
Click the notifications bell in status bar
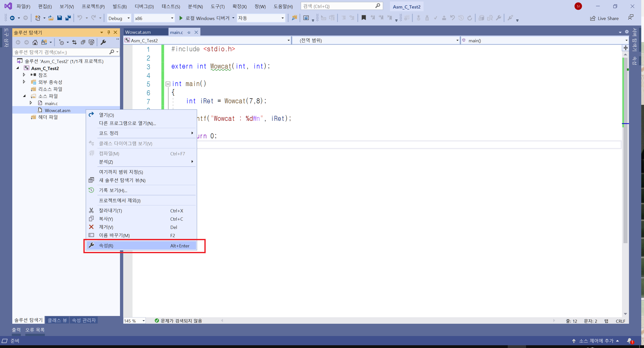point(629,341)
